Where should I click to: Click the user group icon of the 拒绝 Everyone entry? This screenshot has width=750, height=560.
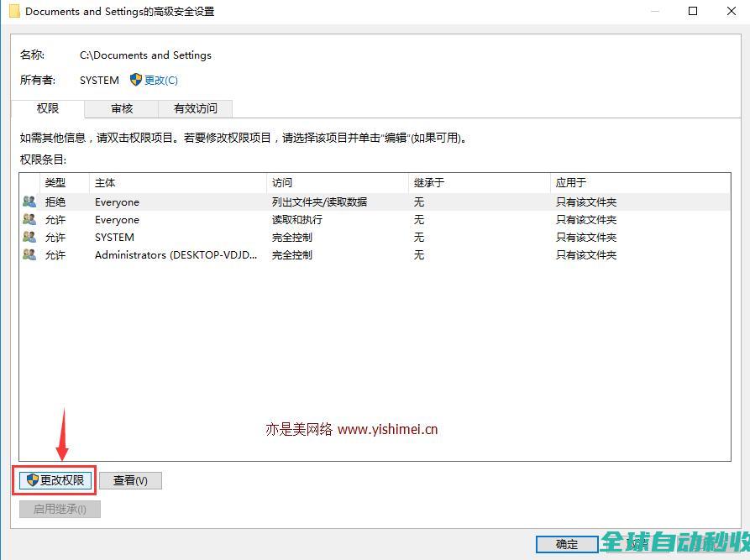coord(29,201)
